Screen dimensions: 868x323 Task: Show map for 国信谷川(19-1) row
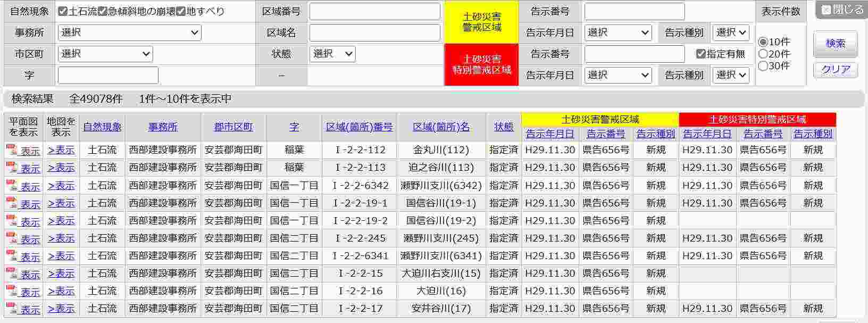(x=61, y=204)
